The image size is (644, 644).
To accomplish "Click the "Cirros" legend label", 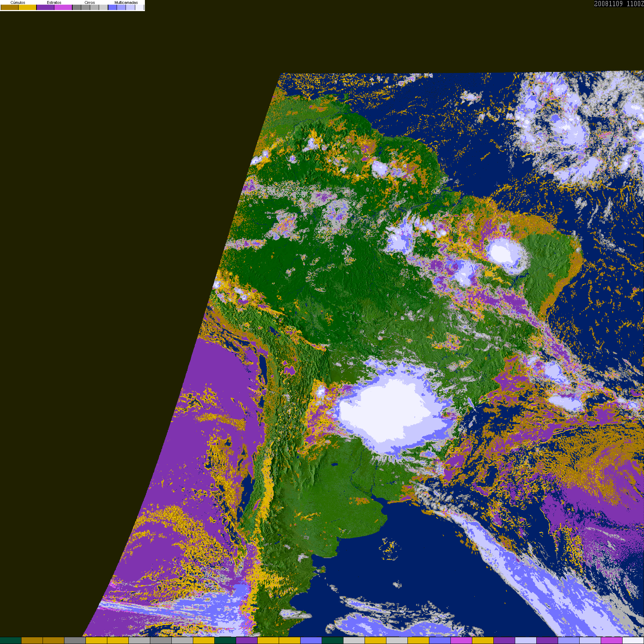I will 90,3.
